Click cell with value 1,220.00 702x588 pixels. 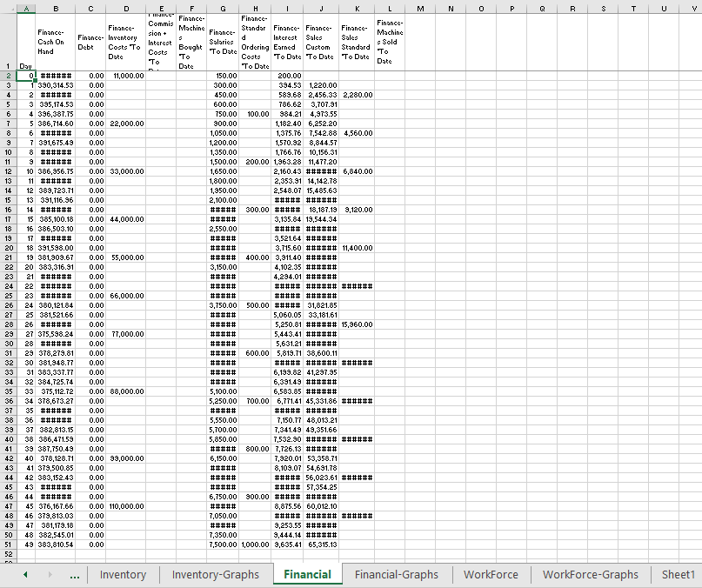click(x=321, y=85)
